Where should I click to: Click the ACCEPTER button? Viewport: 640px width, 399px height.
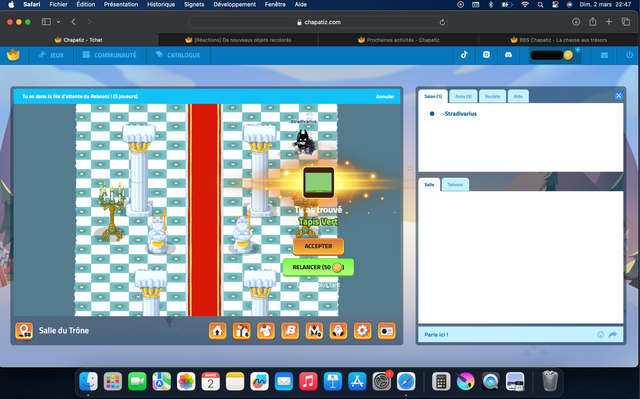pyautogui.click(x=318, y=246)
